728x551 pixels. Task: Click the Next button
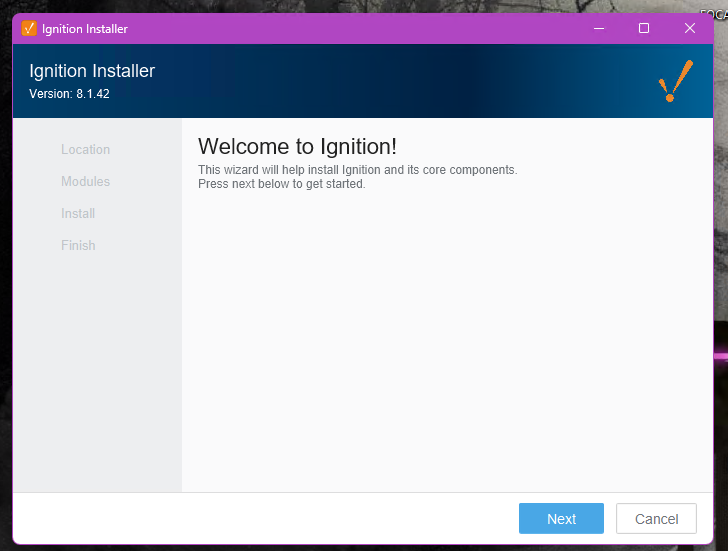[x=561, y=518]
